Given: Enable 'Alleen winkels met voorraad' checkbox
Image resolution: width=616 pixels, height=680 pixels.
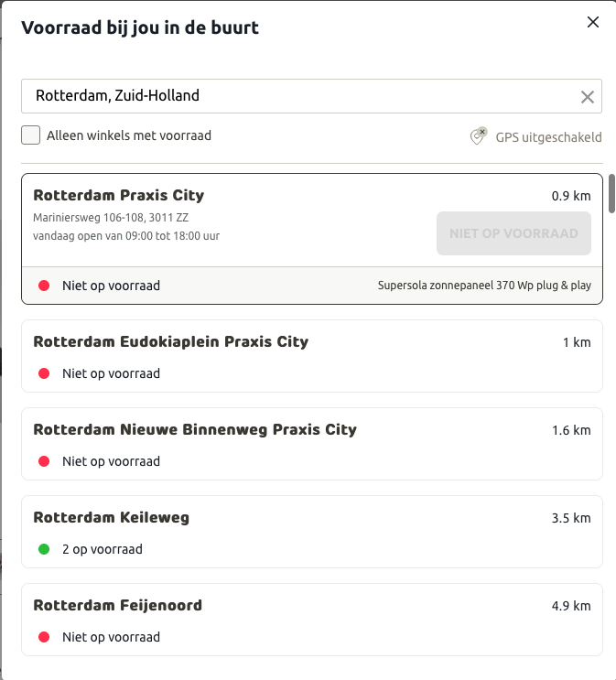Looking at the screenshot, I should pos(31,135).
